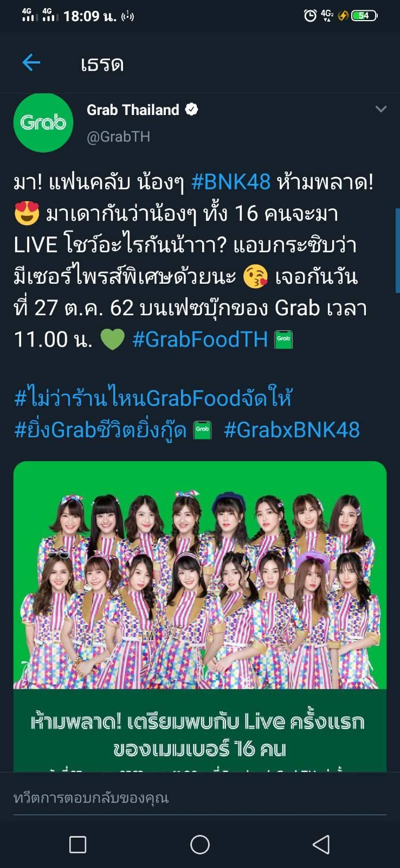Tap the battery indicator in status bar
This screenshot has height=868, width=400.
coord(364,16)
